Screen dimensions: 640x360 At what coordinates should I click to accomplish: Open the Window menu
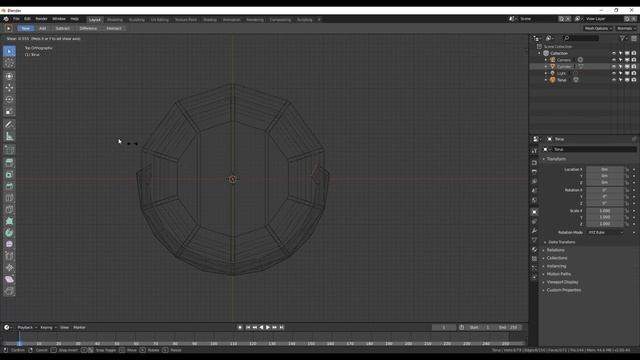point(59,19)
